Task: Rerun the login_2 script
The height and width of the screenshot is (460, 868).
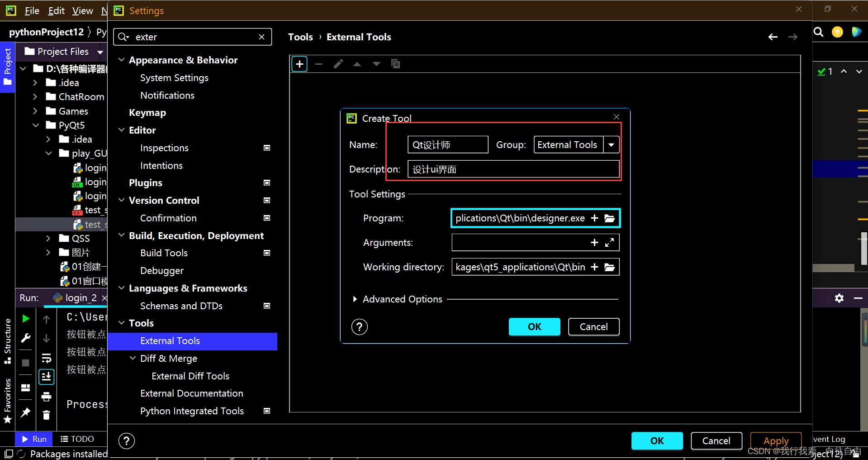Action: 25,318
